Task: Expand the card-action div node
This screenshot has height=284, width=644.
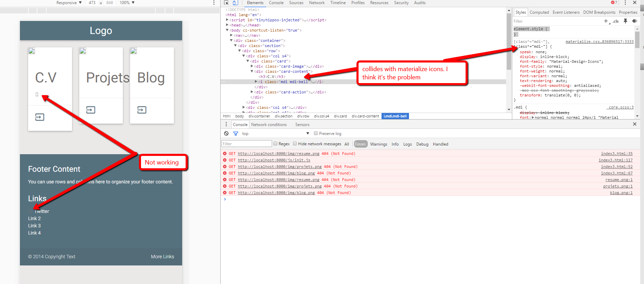Action: click(x=252, y=92)
